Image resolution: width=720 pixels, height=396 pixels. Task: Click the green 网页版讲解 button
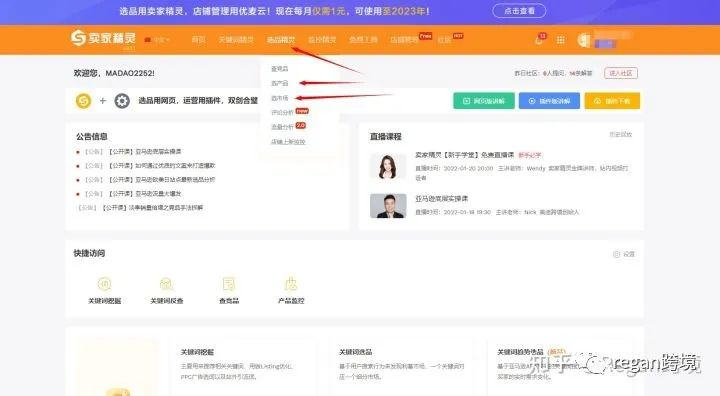tap(484, 101)
